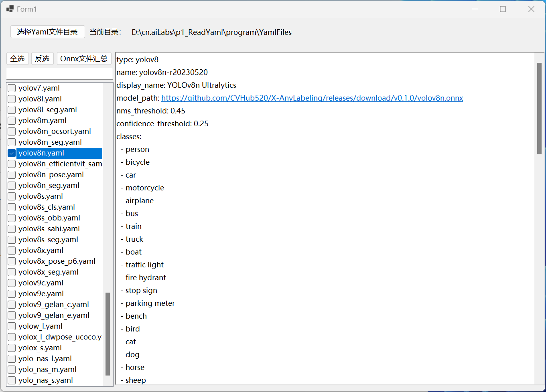546x392 pixels.
Task: Maximize the Form1 window
Action: pyautogui.click(x=503, y=9)
